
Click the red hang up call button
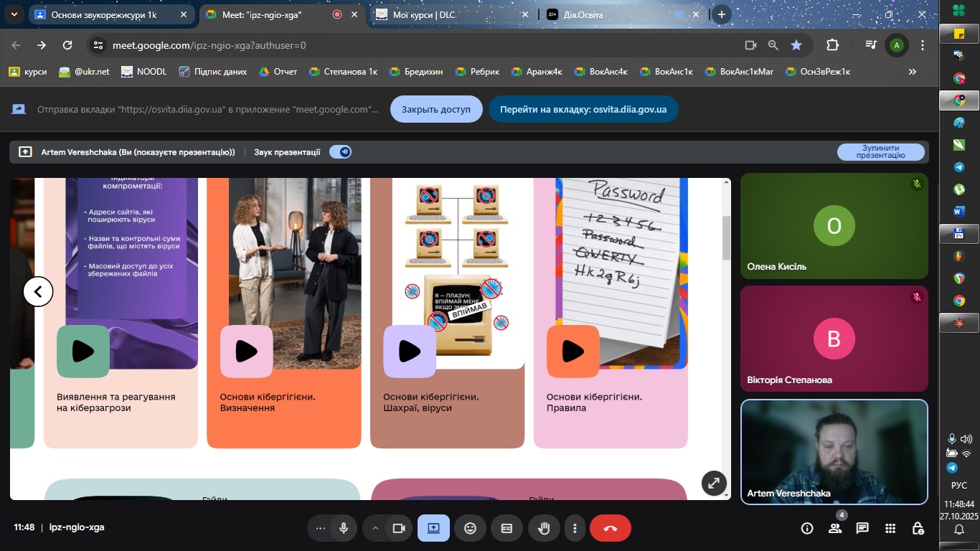coord(610,528)
